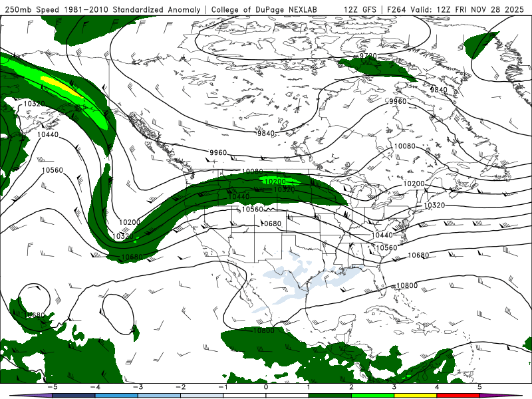
Task: Click the '10800' contour label near Florida
Action: pos(407,286)
